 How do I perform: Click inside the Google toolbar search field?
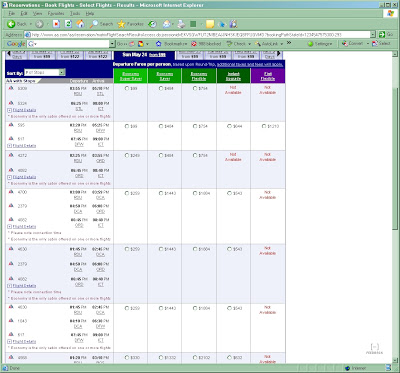69,44
